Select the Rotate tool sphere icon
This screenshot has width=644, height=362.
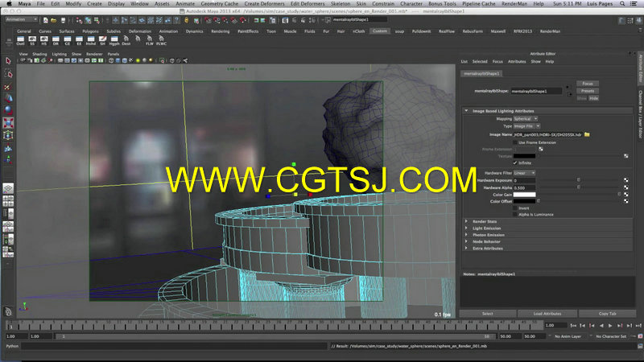click(x=8, y=110)
